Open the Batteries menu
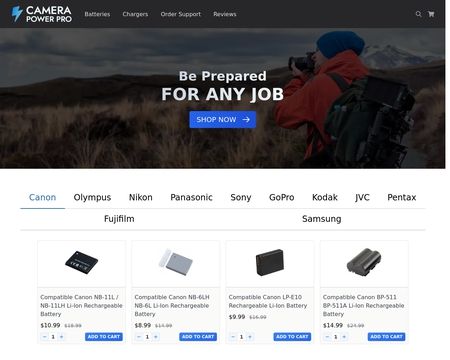This screenshot has width=450, height=360. coord(97,14)
